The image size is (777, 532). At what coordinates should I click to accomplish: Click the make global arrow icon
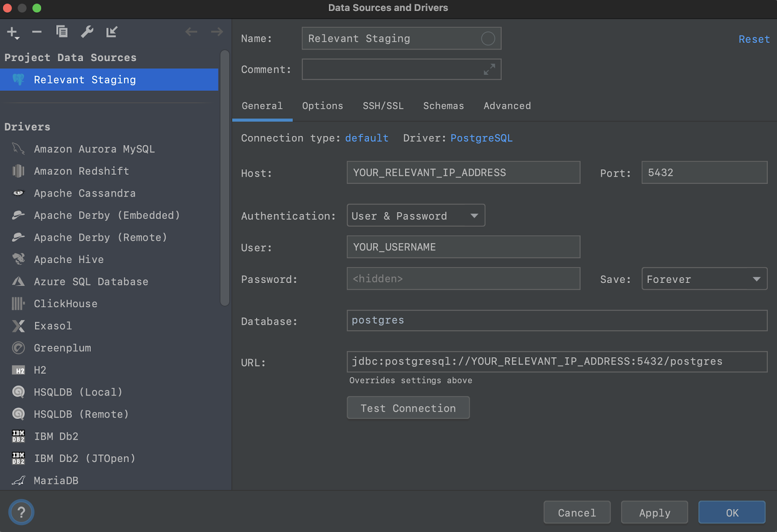point(112,32)
